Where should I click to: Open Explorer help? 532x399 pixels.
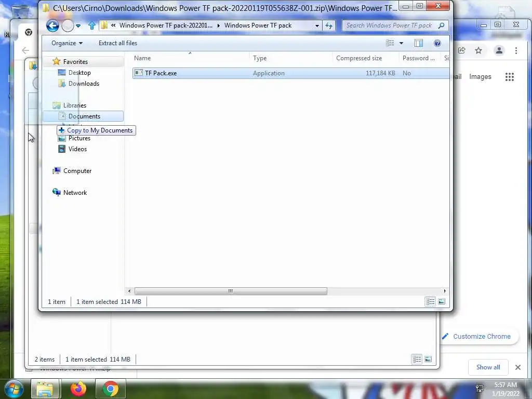437,43
